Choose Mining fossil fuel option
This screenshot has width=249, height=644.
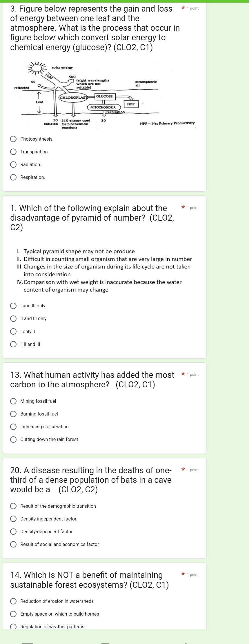13,401
